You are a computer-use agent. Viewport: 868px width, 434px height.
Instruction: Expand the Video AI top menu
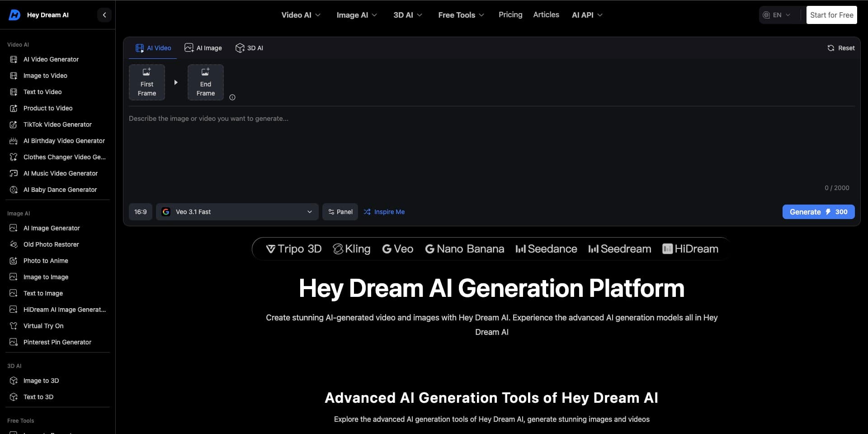(301, 15)
